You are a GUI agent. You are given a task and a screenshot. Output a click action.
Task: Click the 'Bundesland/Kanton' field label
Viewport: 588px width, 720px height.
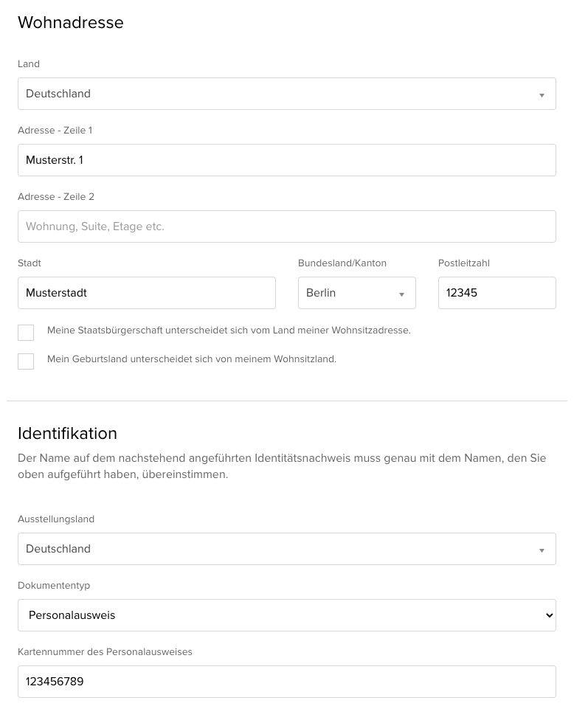click(342, 263)
